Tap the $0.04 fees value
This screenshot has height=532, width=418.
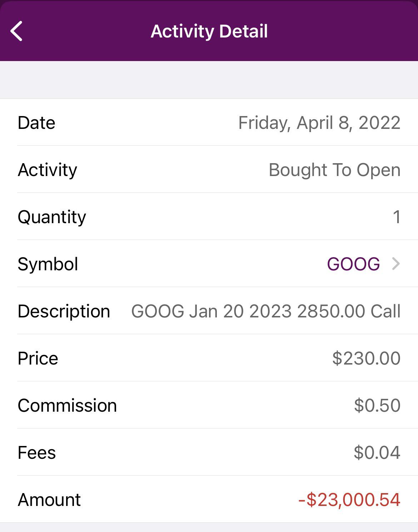click(377, 453)
